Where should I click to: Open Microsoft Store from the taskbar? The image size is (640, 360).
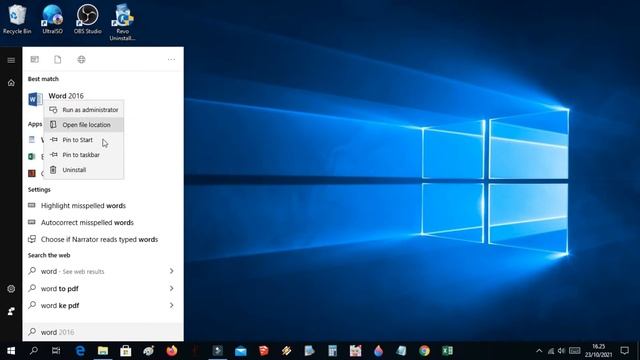pos(126,351)
